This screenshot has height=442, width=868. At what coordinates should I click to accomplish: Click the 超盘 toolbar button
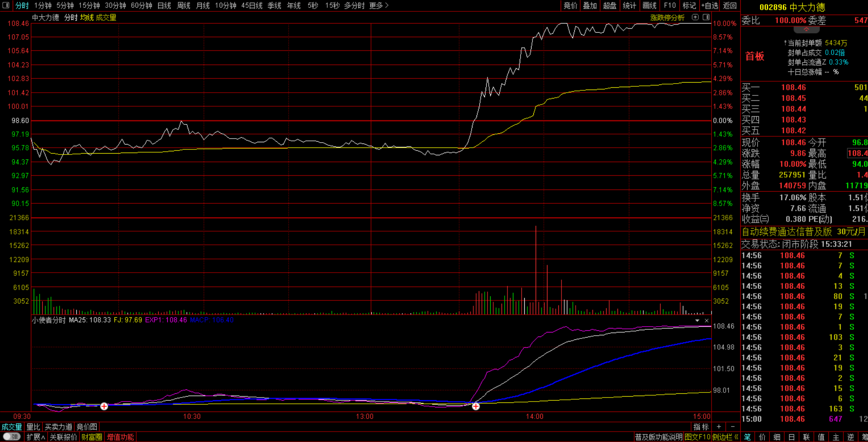click(610, 5)
